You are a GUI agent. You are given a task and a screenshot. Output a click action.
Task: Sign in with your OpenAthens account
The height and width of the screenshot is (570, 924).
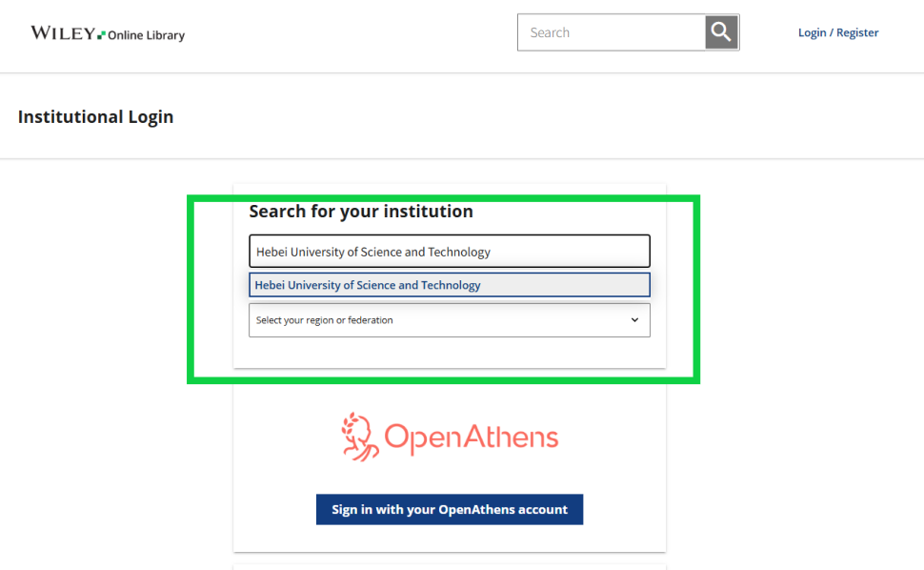450,509
